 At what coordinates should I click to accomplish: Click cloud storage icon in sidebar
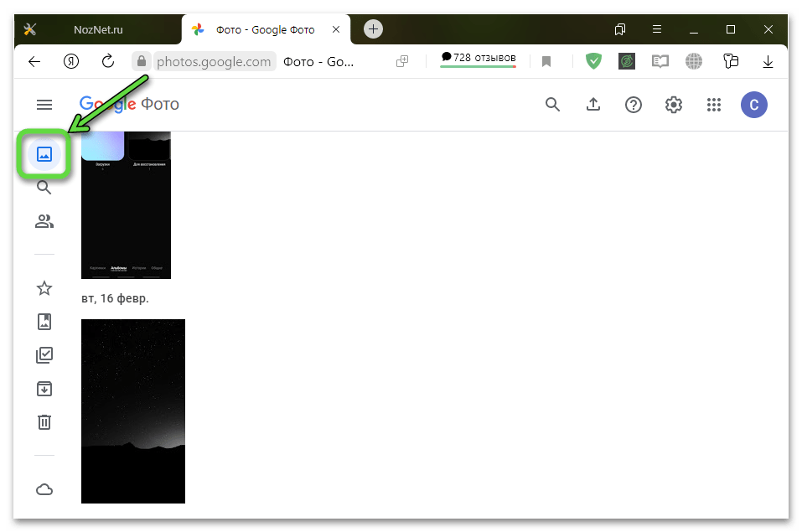(44, 489)
